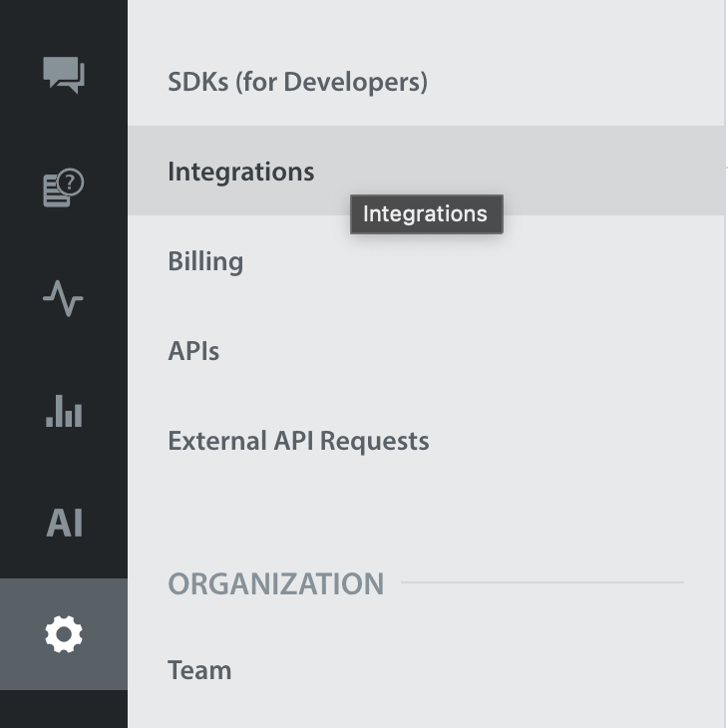Open the AI section in the sidebar

click(x=64, y=523)
